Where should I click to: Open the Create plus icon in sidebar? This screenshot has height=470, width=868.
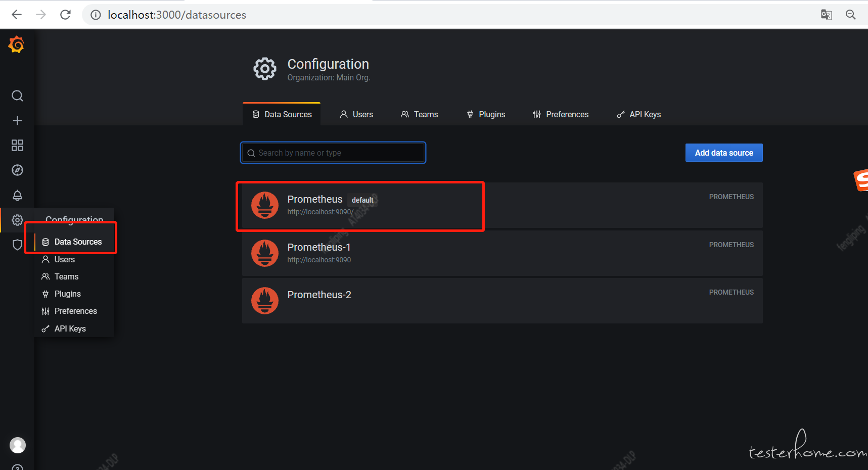[17, 120]
